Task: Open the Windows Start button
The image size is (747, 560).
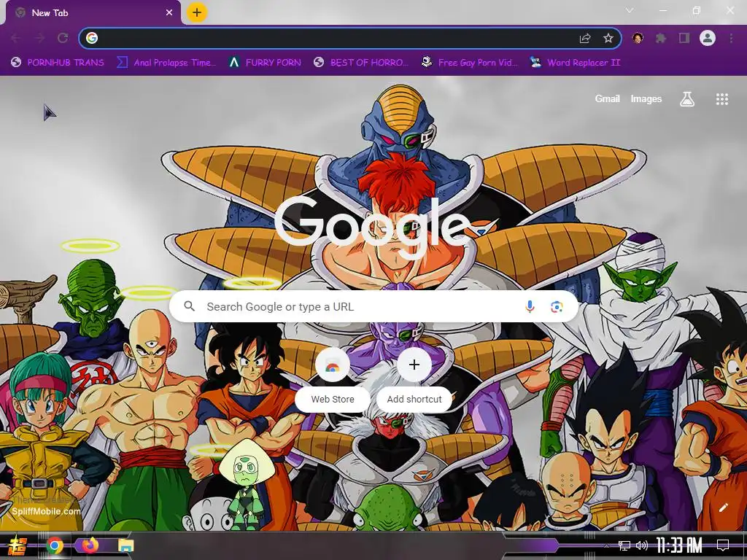Action: 18,545
